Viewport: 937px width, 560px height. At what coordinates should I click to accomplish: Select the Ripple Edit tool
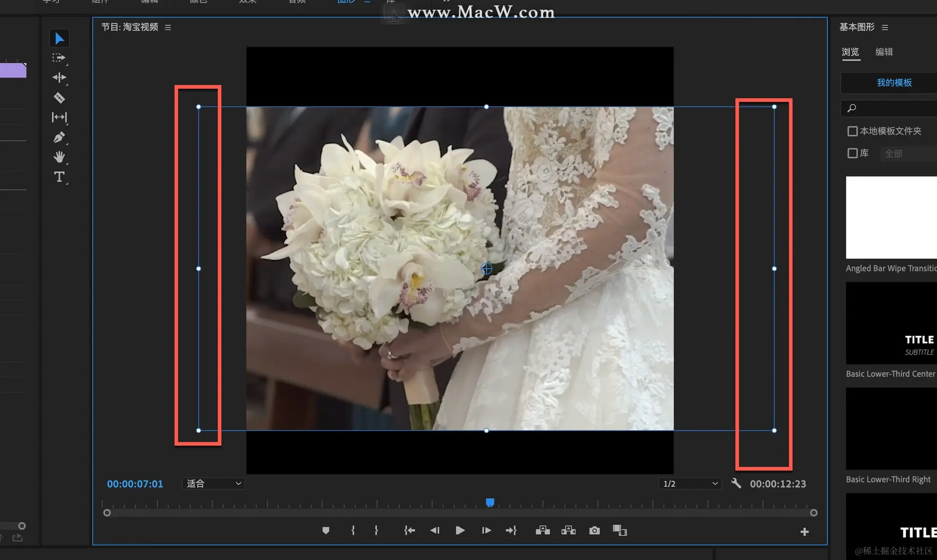[x=59, y=78]
